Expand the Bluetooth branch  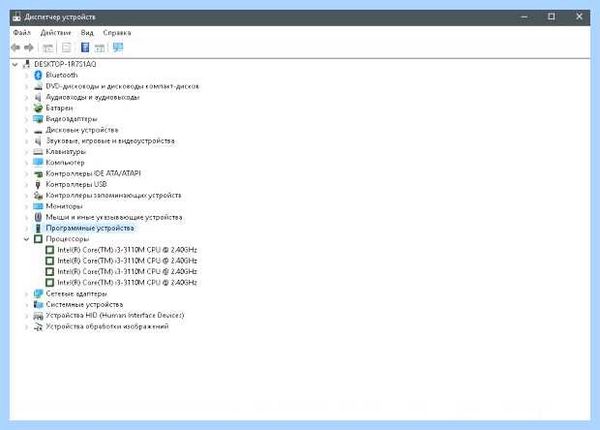click(26, 75)
